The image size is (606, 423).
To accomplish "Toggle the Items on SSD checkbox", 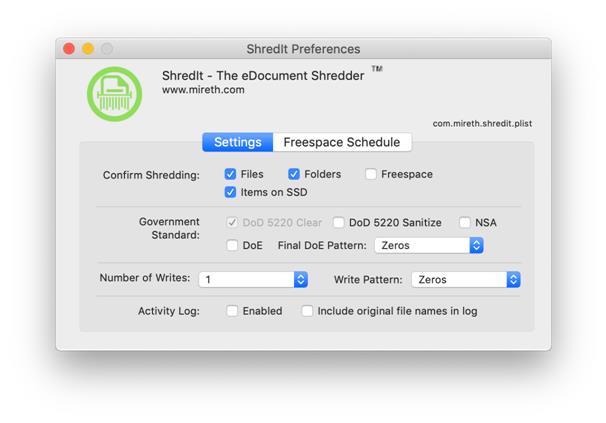I will pyautogui.click(x=230, y=192).
